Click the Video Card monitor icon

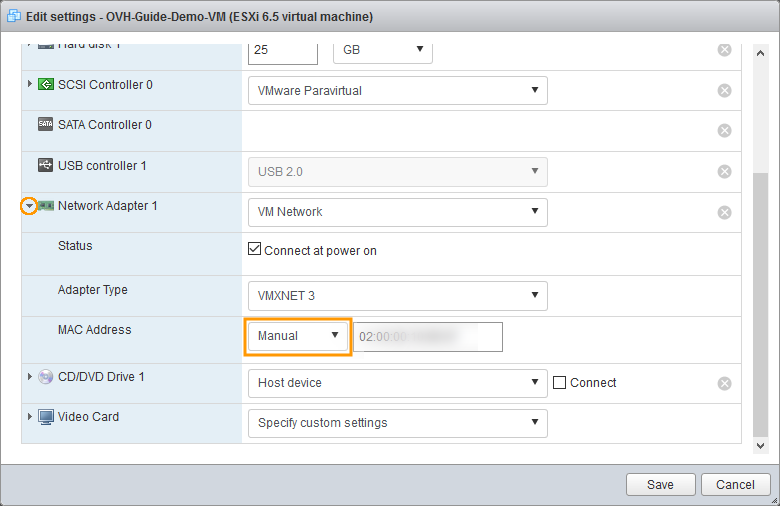[x=46, y=417]
